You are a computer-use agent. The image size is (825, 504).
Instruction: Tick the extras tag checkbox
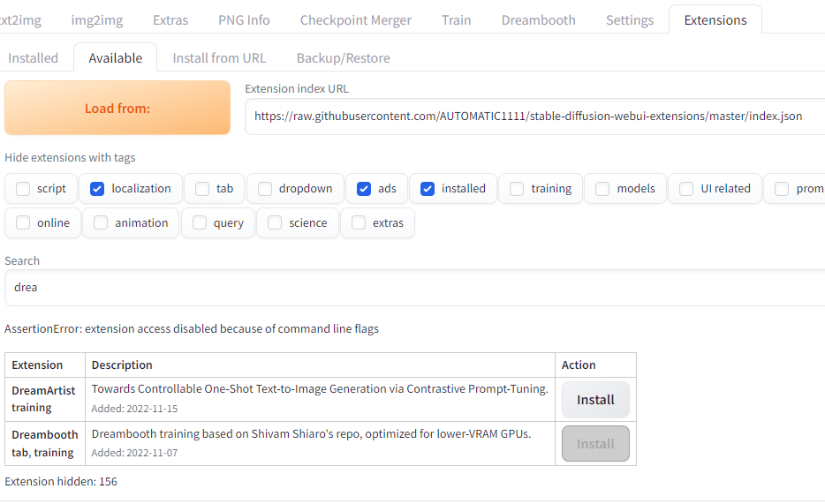coord(359,222)
